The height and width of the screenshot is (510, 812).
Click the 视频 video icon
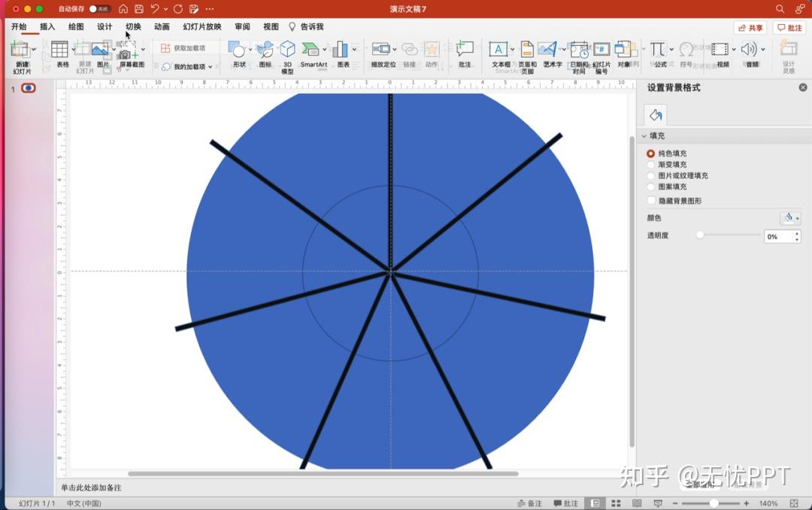(720, 50)
